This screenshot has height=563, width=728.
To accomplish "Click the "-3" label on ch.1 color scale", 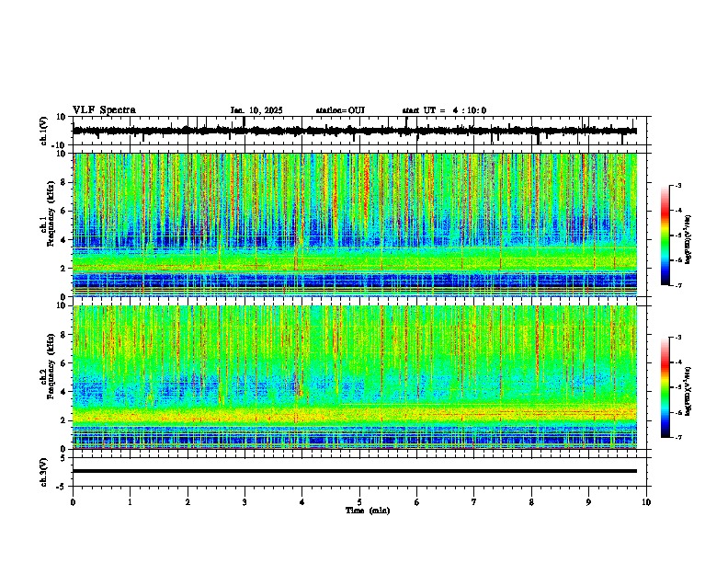I will [x=677, y=186].
